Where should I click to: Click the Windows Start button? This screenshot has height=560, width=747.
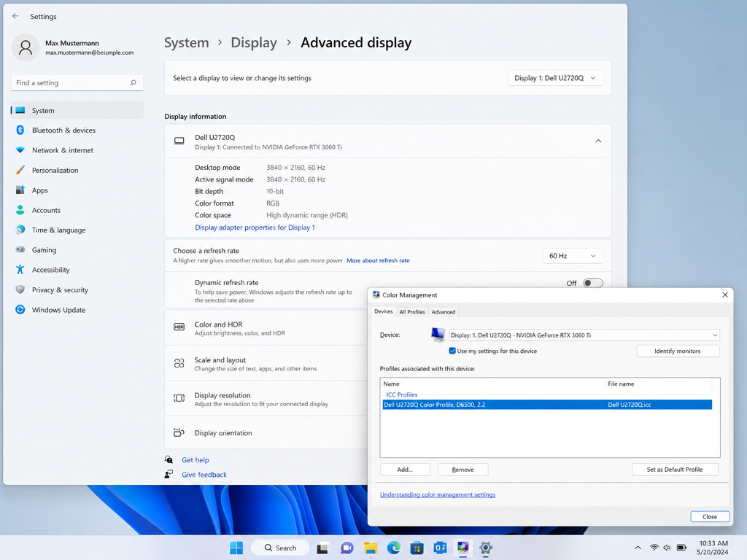236,548
